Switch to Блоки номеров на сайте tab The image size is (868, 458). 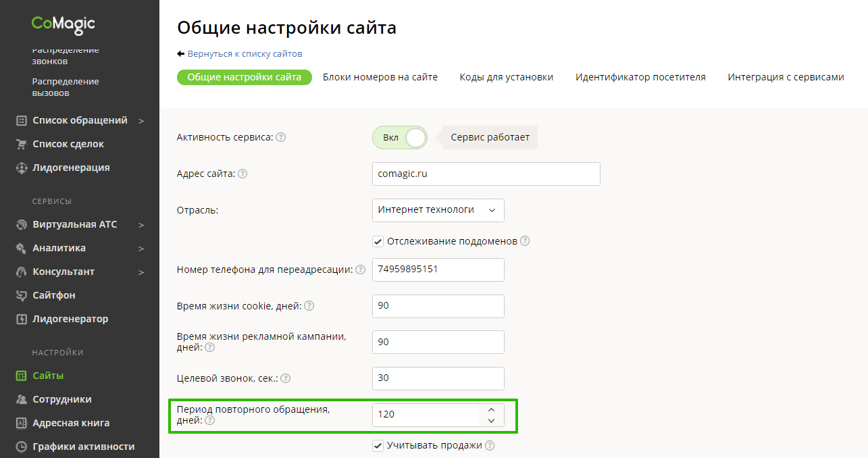(x=380, y=77)
